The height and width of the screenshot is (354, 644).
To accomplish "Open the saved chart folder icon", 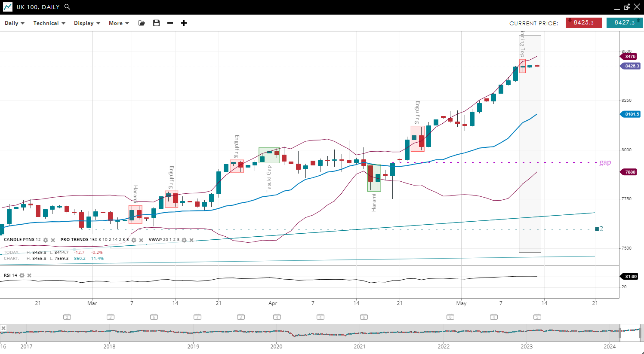I will 142,23.
